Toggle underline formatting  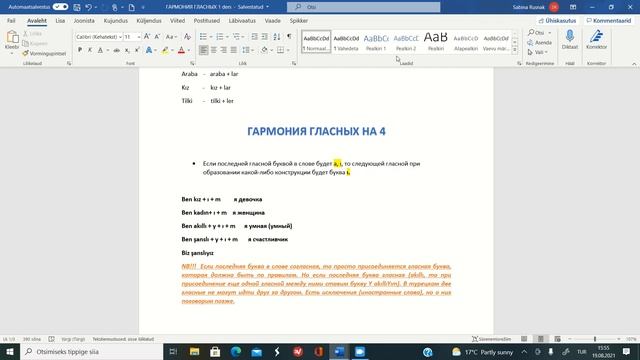coord(100,50)
